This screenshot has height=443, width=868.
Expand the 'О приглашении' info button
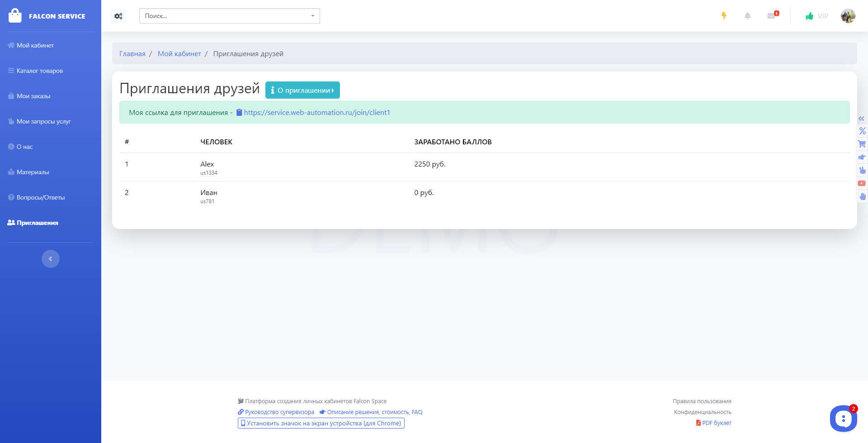coord(302,90)
